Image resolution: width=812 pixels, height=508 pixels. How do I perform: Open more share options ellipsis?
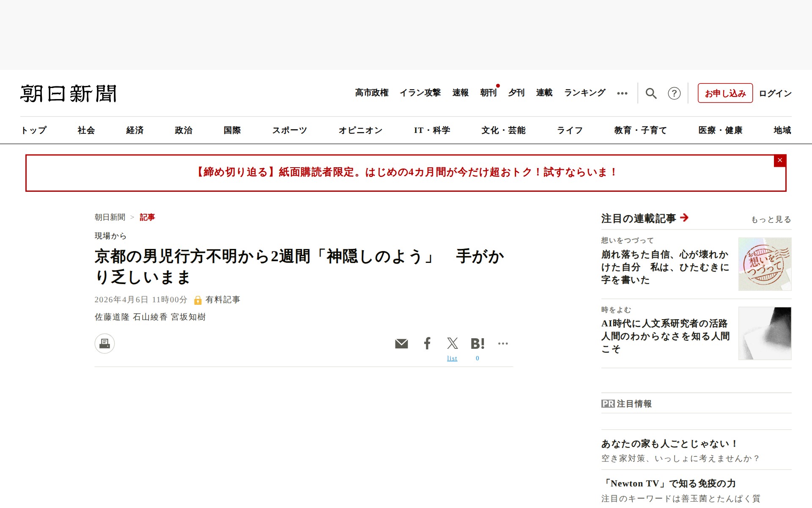point(503,343)
